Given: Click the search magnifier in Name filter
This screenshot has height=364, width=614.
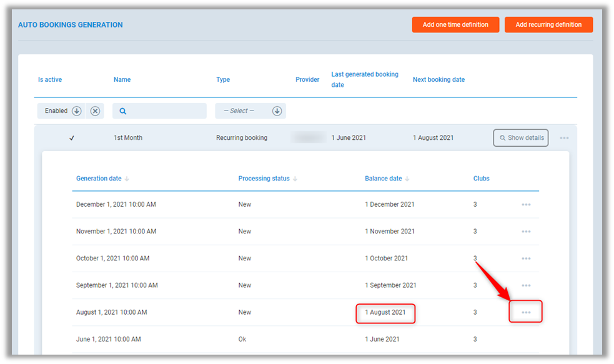Looking at the screenshot, I should click(123, 111).
